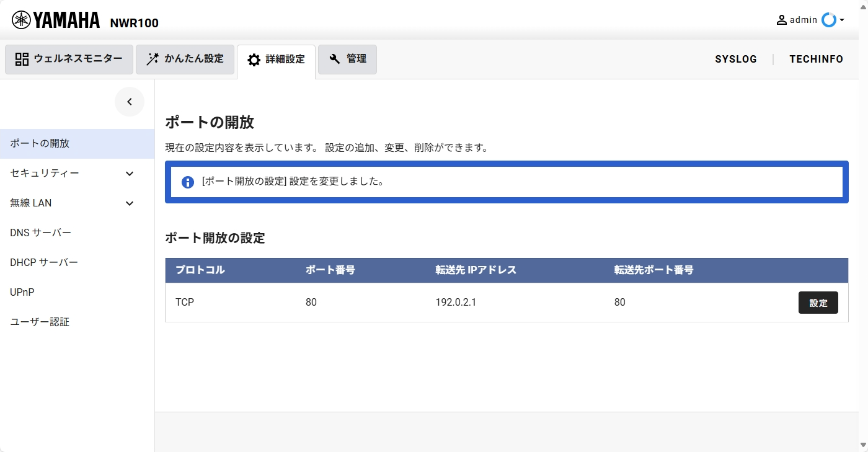Viewport: 868px width, 452px height.
Task: Select UPnP in the sidebar
Action: [x=22, y=292]
